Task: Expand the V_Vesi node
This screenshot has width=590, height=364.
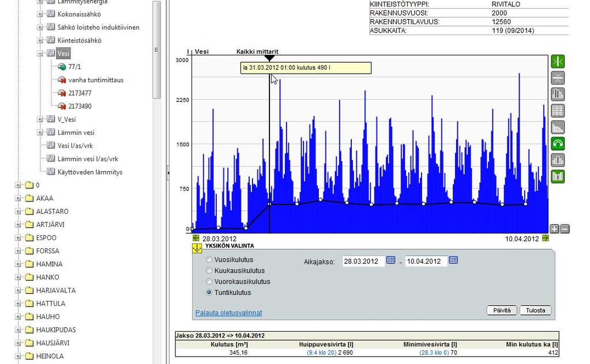Action: (40, 119)
